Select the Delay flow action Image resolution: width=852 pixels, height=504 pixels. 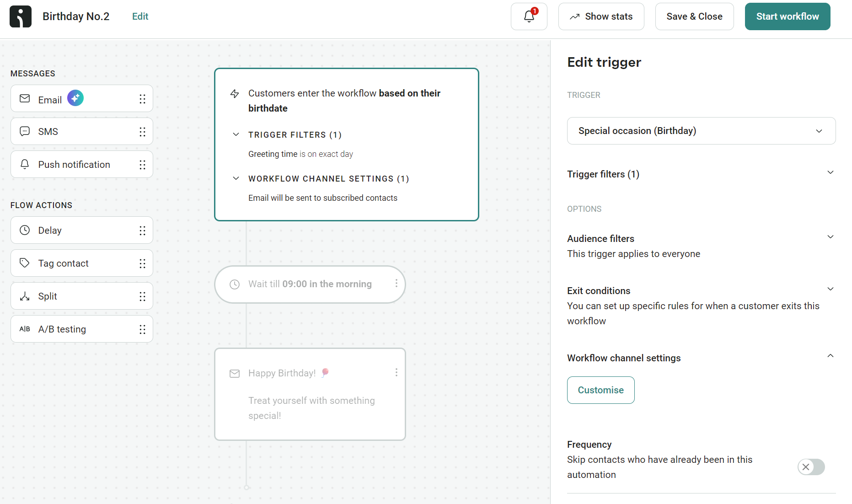(82, 230)
